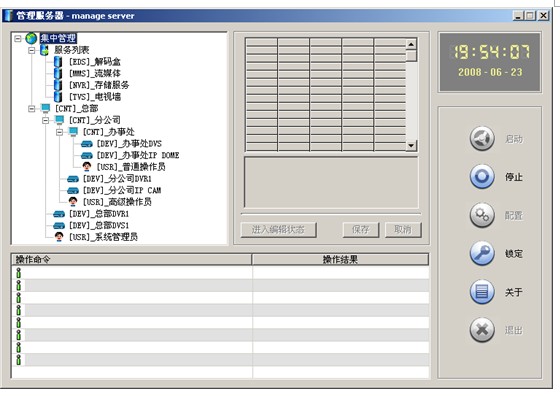Click the empty text box below the grid

point(331,182)
